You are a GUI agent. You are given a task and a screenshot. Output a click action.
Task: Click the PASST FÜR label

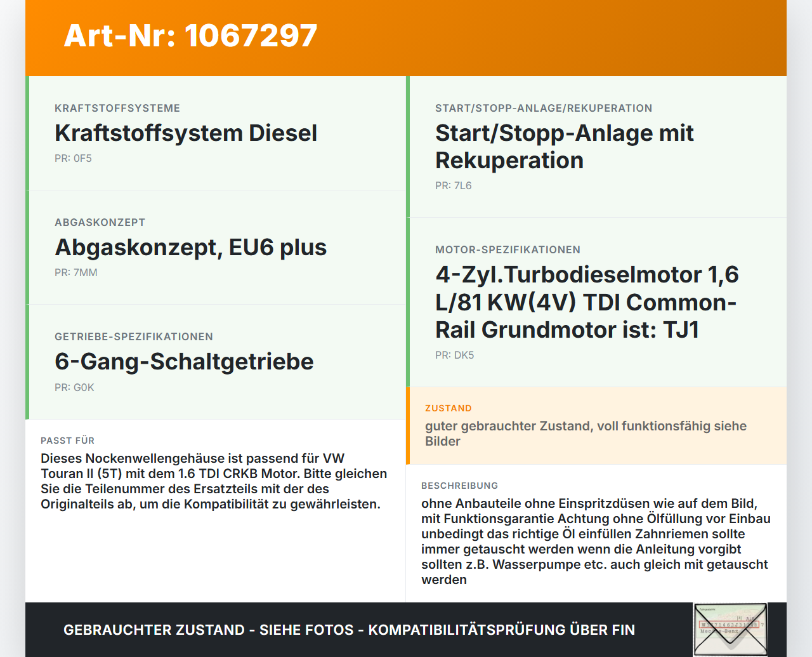(67, 441)
